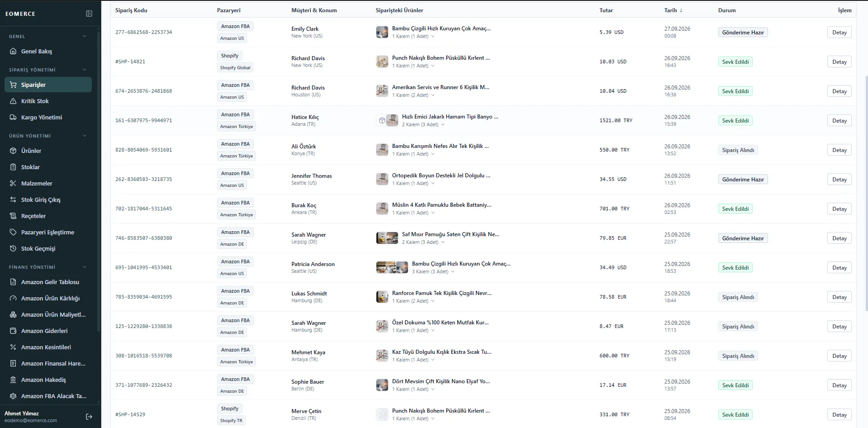Open Detay for Jennifer Thomas order
This screenshot has height=428, width=868.
click(x=839, y=179)
